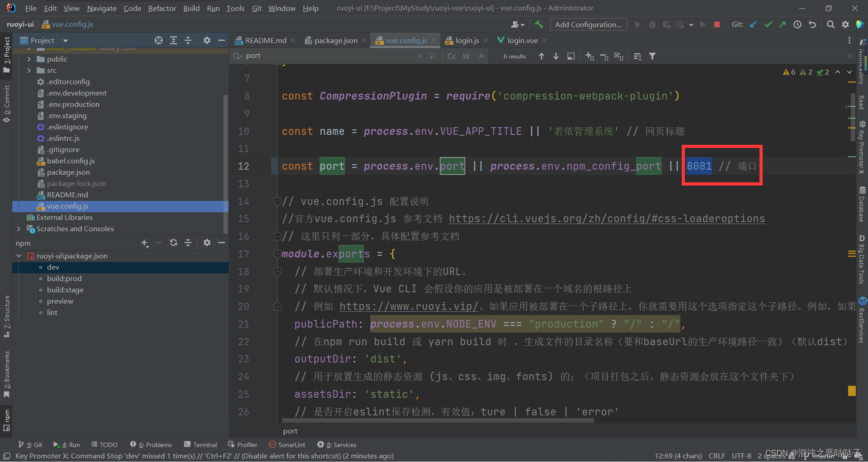
Task: Select the dev npm script
Action: tap(120, 267)
